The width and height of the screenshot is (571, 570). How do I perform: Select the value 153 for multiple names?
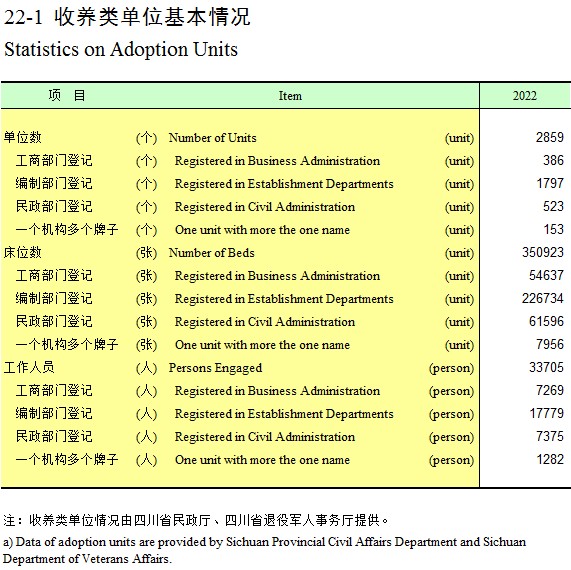pyautogui.click(x=554, y=229)
